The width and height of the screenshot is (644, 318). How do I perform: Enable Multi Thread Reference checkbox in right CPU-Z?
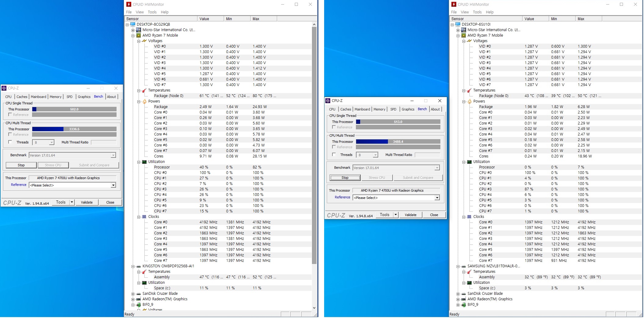tap(334, 147)
